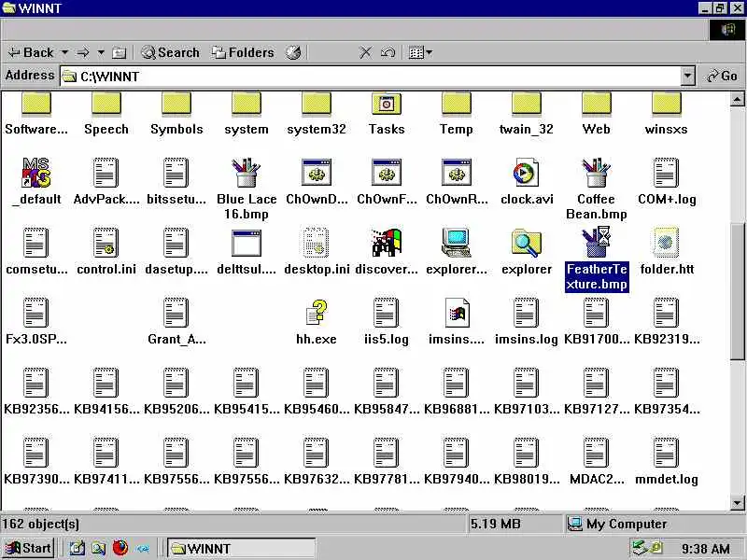
Task: Select the control.ini file
Action: point(106,251)
